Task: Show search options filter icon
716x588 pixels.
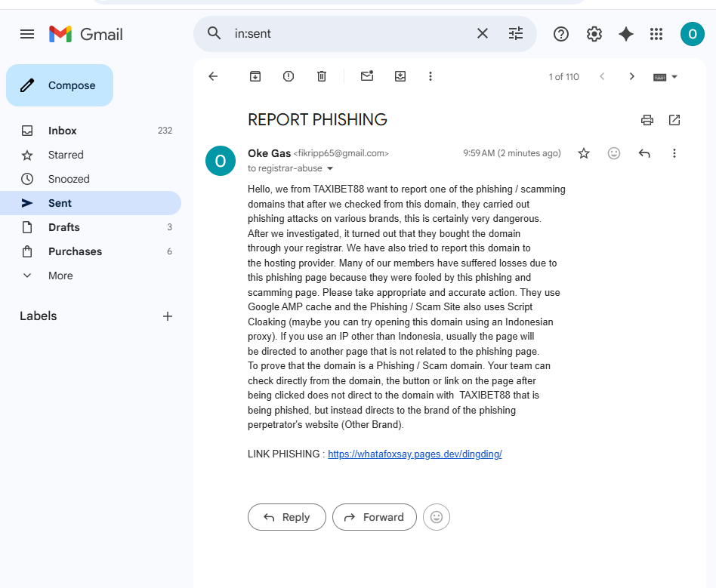Action: point(516,33)
